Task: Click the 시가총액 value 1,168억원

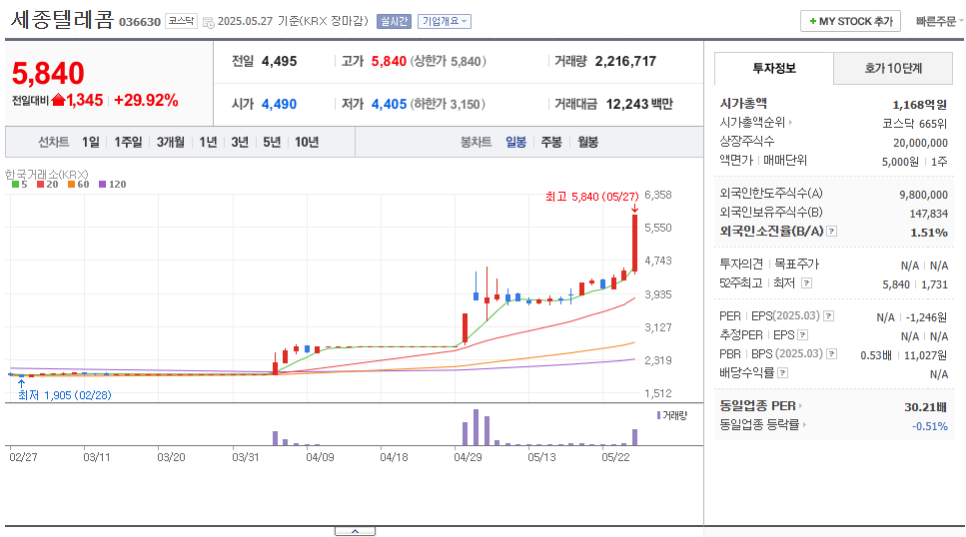Action: [919, 105]
